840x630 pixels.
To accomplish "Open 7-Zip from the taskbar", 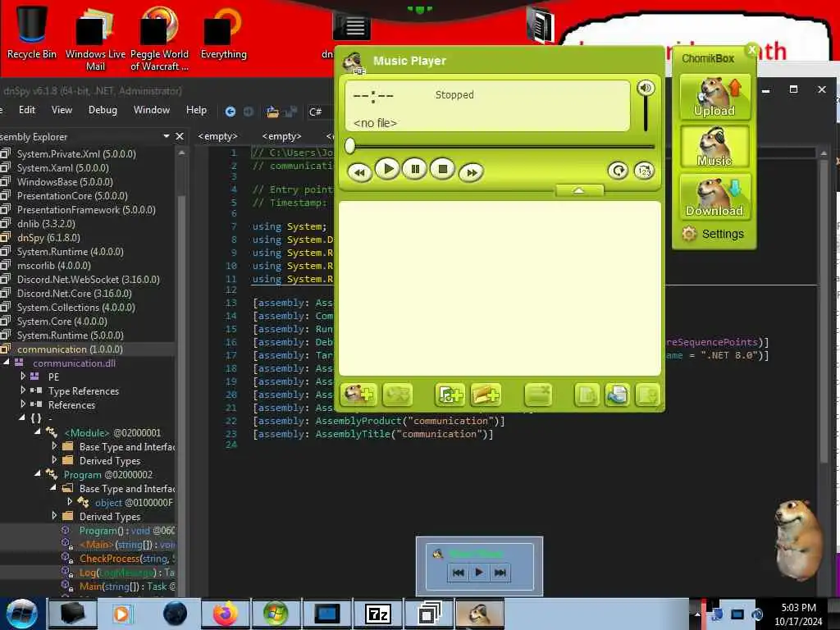I will tap(377, 614).
